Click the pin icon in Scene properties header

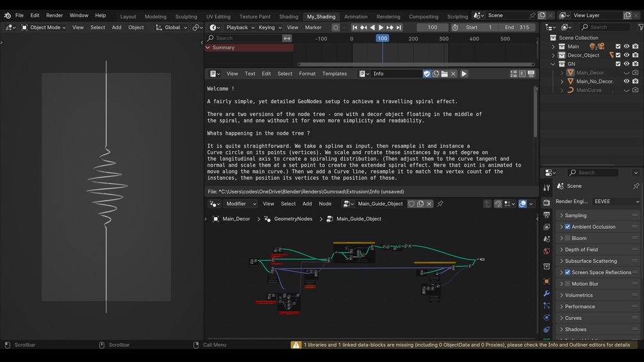636,186
